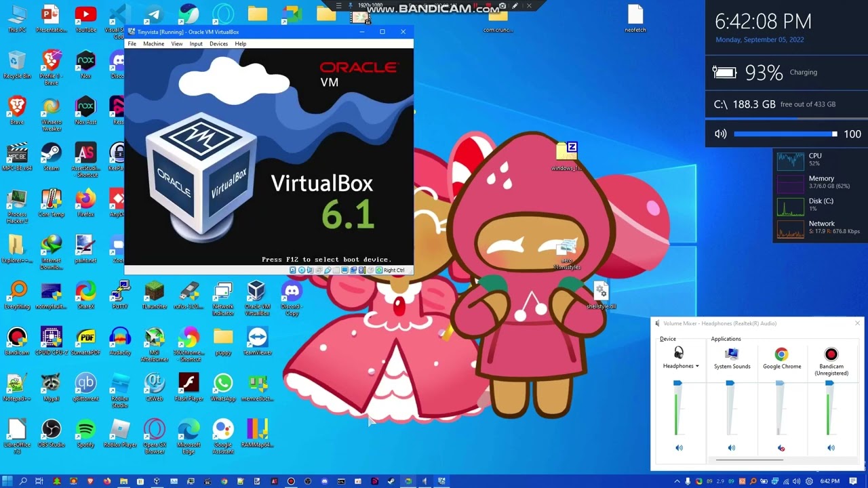Open the Windows Start button

click(7, 481)
